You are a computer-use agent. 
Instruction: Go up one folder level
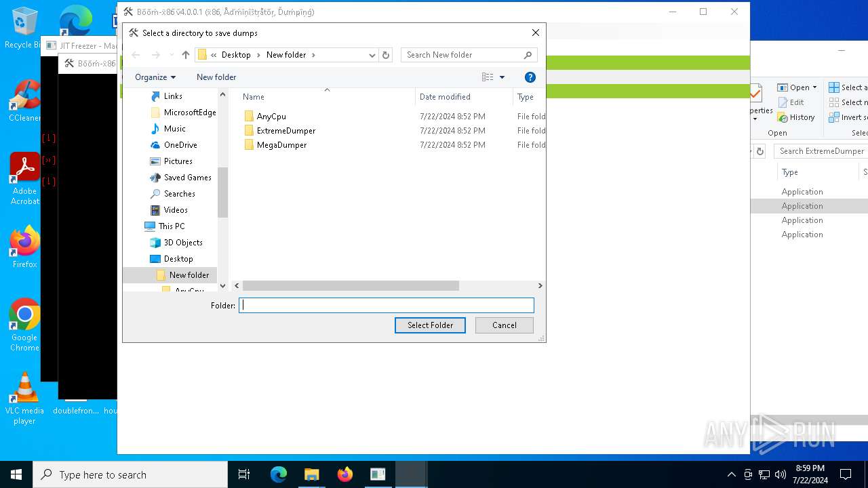tap(186, 55)
